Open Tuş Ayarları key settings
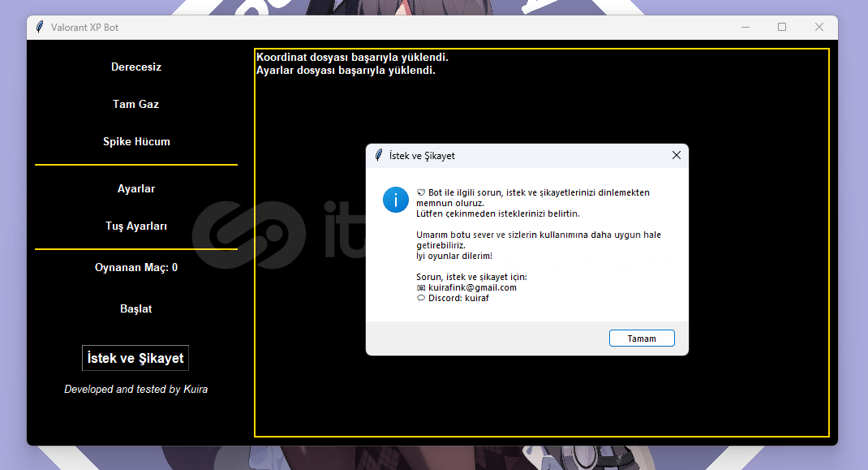The width and height of the screenshot is (868, 470). pos(136,226)
